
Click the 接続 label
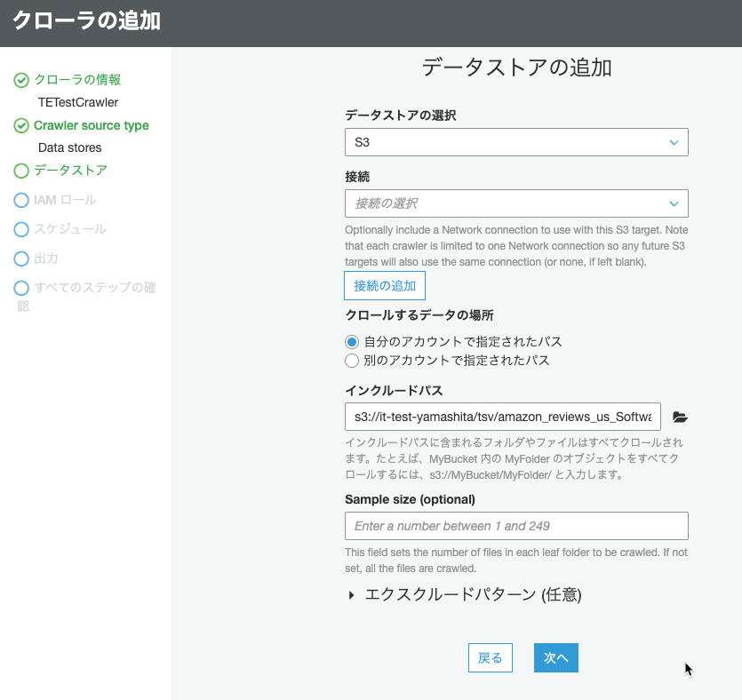click(357, 177)
